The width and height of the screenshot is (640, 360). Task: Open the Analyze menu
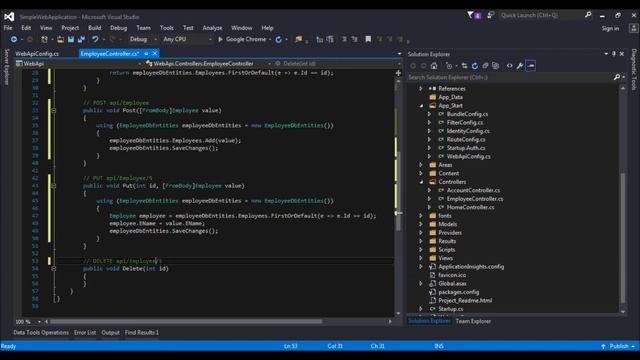pos(212,28)
